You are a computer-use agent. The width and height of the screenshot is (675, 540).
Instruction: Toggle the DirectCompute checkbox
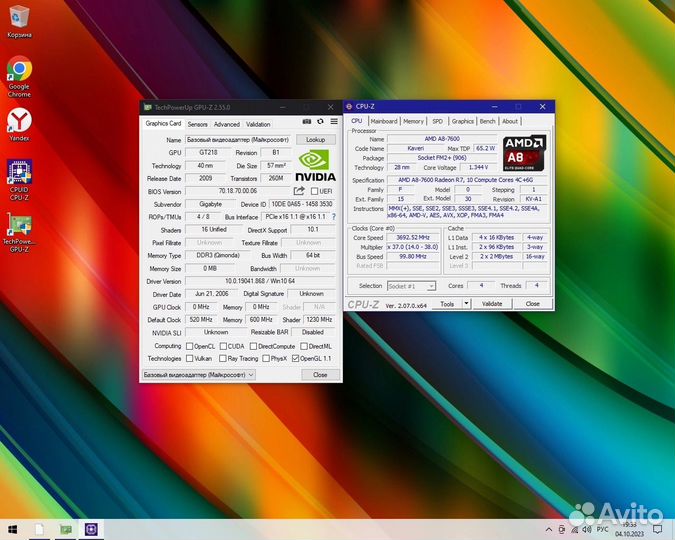click(x=253, y=346)
